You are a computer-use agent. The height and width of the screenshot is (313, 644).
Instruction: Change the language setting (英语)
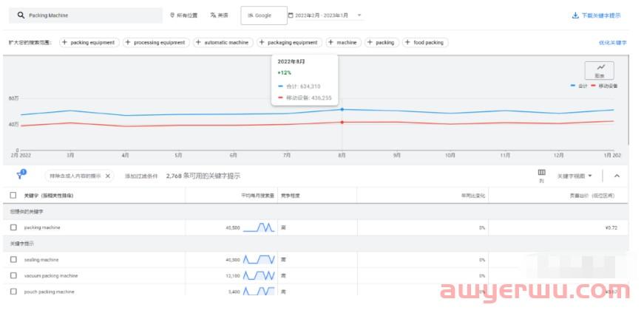pos(219,16)
